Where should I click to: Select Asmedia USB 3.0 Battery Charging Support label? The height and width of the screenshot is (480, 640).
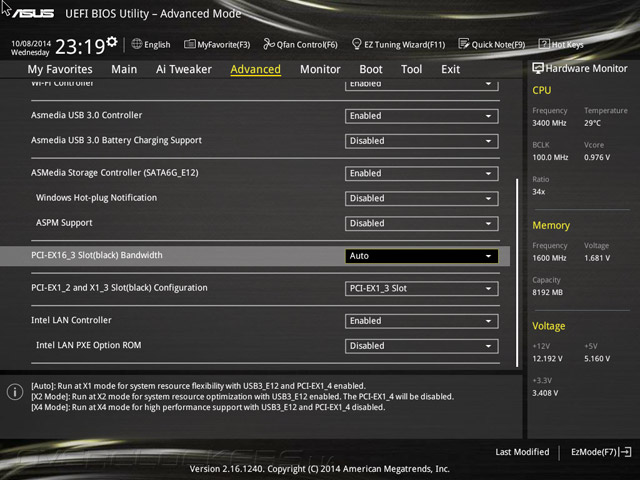116,140
